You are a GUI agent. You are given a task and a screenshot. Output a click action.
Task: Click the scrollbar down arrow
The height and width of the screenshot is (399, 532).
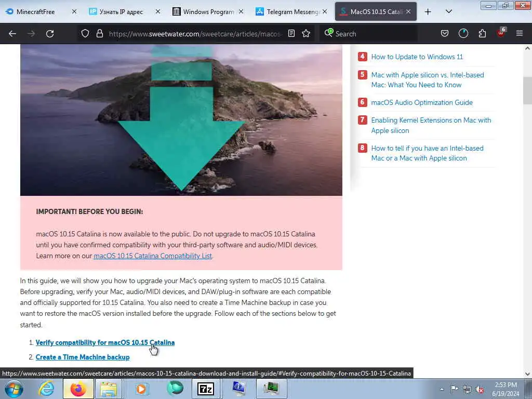528,374
